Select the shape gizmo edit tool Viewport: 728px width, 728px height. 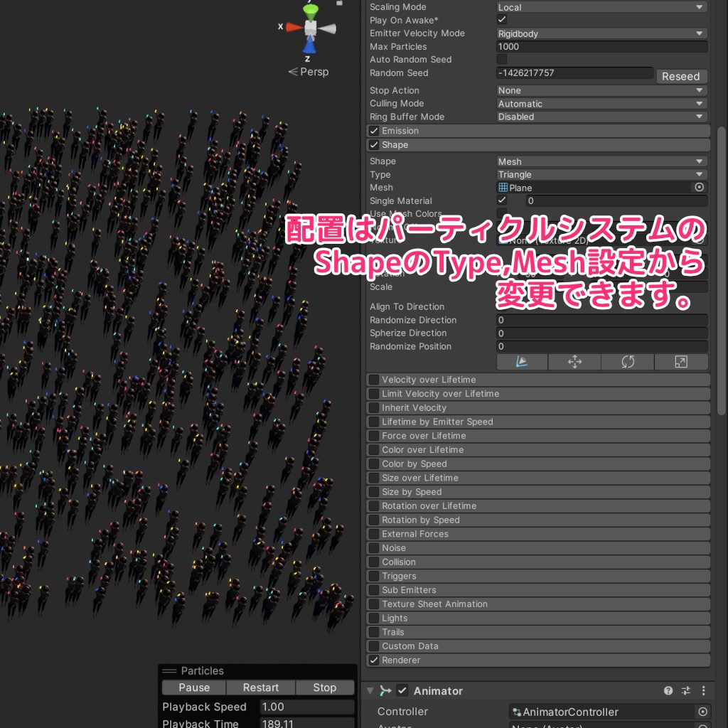[521, 362]
